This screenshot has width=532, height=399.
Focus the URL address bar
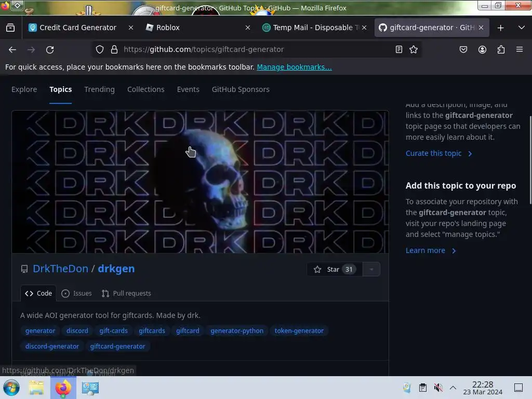point(256,49)
